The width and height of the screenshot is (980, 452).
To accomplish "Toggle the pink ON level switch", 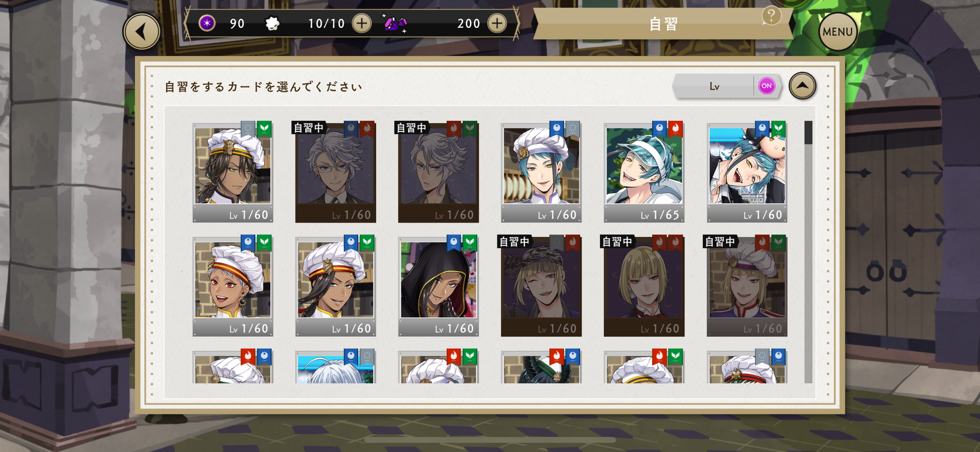I will [x=767, y=86].
